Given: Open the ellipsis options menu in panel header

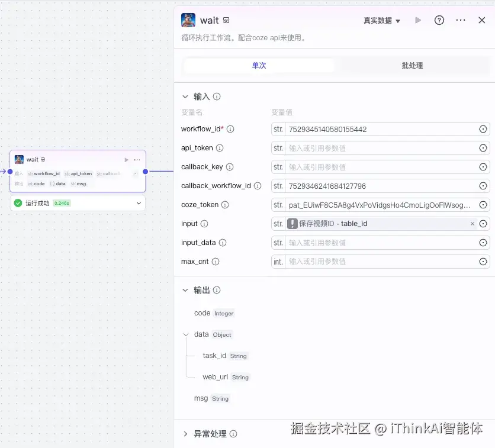Looking at the screenshot, I should [460, 20].
